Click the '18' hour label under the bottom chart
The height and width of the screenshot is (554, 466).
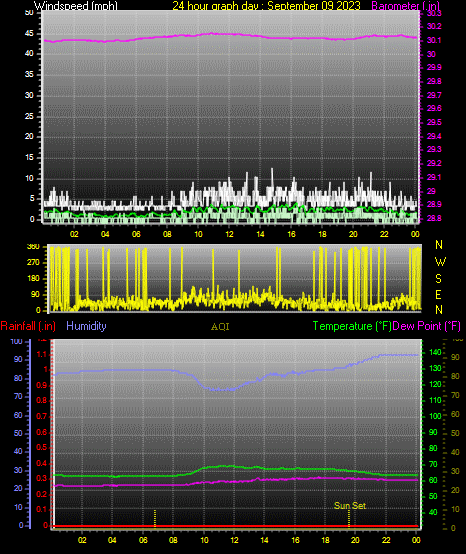point(325,540)
